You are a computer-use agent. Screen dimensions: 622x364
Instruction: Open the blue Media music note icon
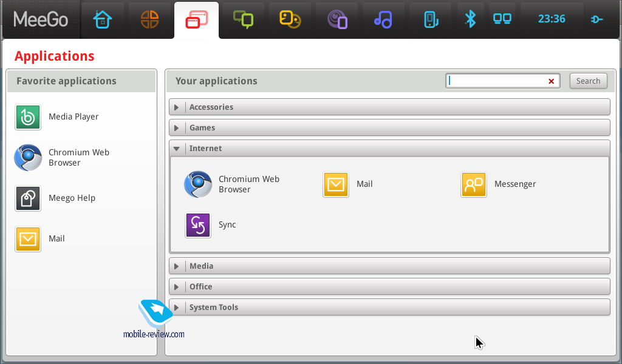[x=383, y=19]
